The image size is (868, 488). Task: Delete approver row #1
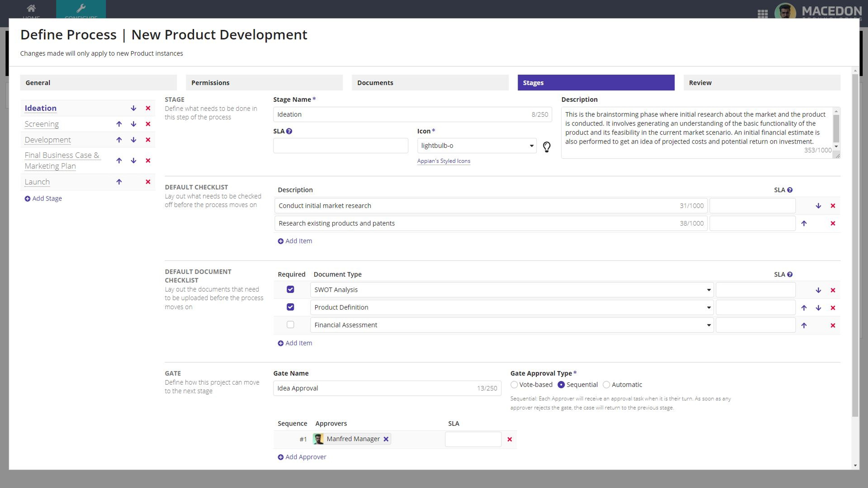pos(510,439)
